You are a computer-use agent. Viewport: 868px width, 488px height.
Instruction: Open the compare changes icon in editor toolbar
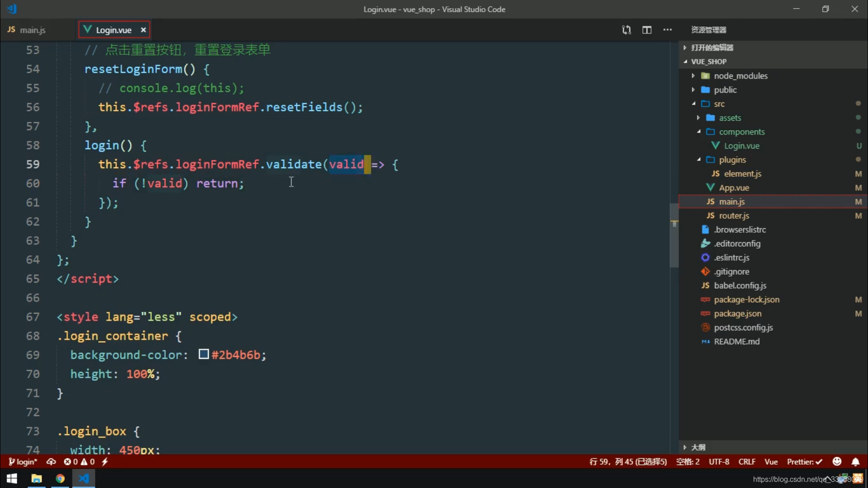point(626,30)
